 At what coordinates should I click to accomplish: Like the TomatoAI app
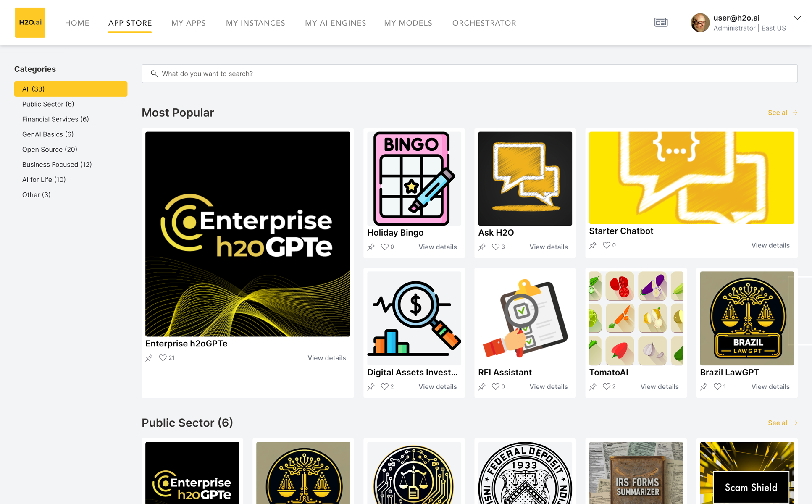pyautogui.click(x=606, y=387)
